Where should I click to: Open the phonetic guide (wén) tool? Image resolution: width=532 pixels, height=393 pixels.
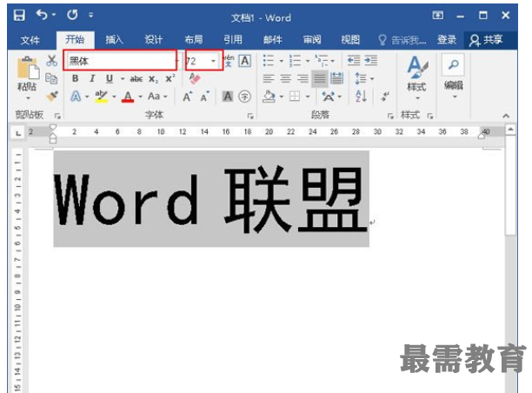pyautogui.click(x=229, y=61)
